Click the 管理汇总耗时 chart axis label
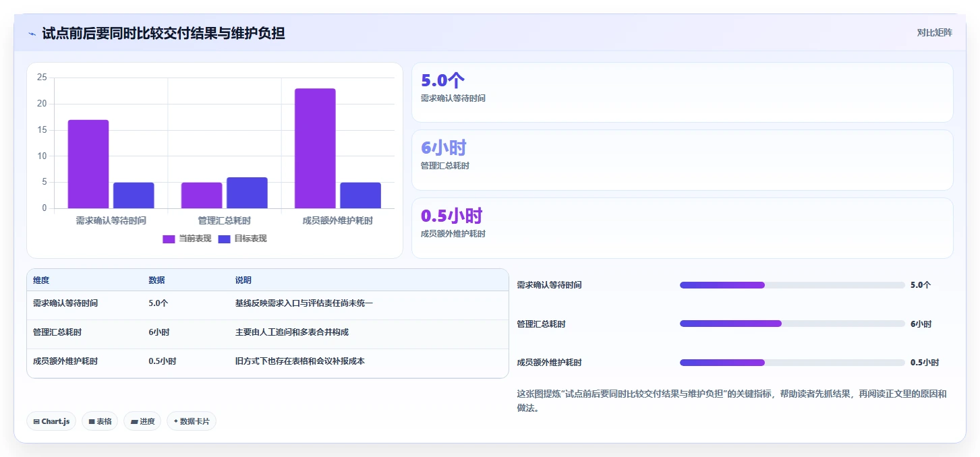980x457 pixels. point(224,220)
